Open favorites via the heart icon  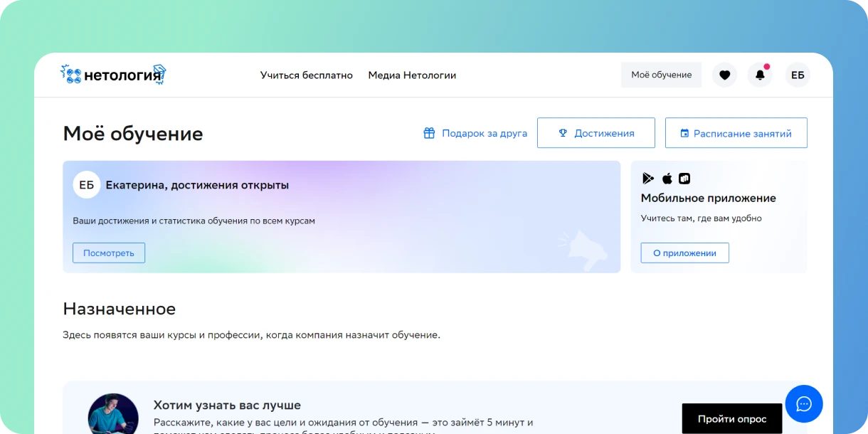pos(724,75)
